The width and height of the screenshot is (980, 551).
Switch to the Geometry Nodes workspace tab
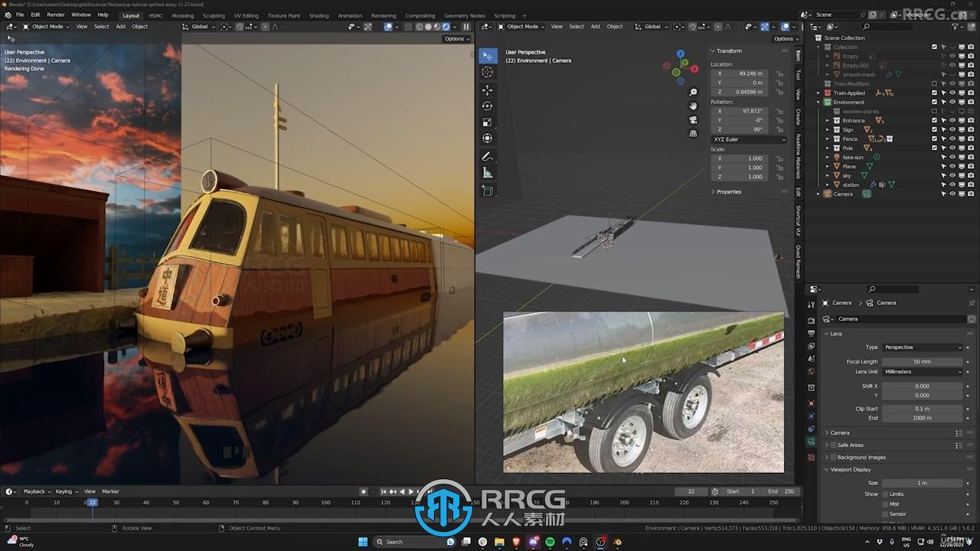click(x=465, y=15)
